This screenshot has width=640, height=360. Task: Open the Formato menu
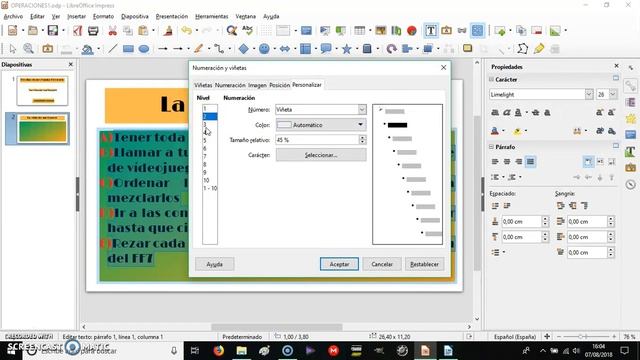click(103, 16)
